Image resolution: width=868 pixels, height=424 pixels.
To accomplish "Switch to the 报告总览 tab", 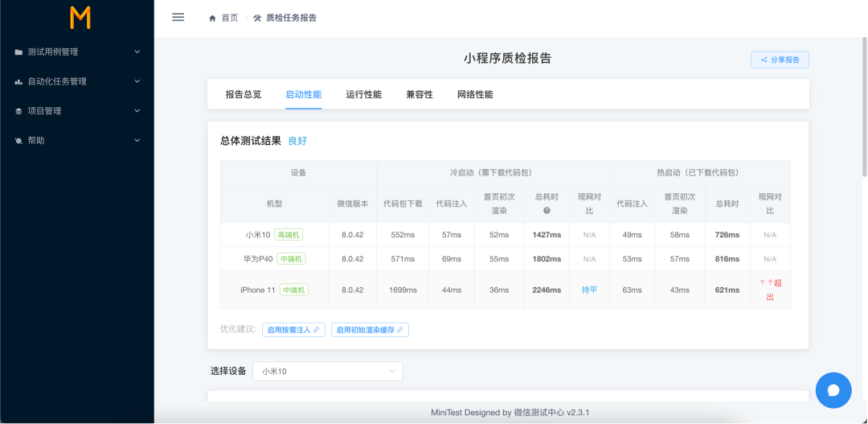I will click(x=243, y=94).
